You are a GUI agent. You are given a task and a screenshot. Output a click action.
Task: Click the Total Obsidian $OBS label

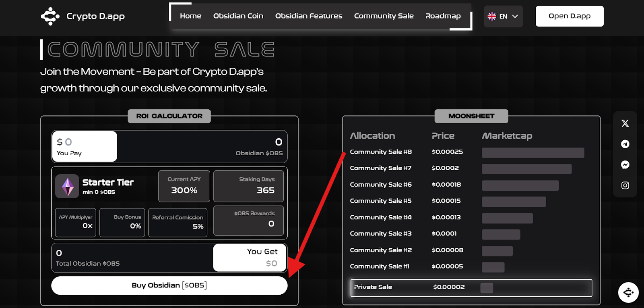tap(88, 264)
